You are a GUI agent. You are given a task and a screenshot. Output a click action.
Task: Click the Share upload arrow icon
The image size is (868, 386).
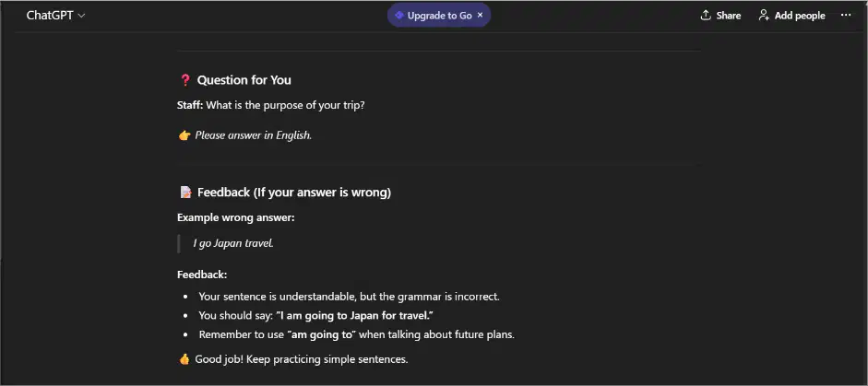pos(706,15)
